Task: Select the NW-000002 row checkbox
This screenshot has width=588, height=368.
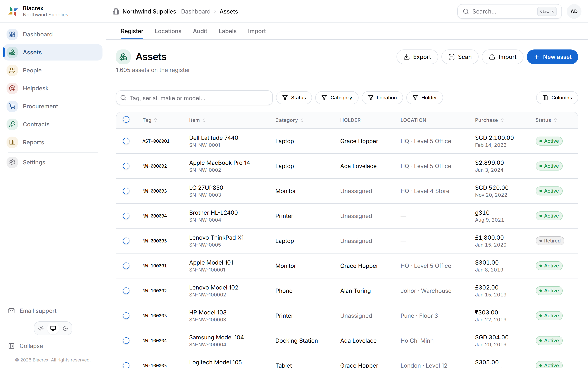Action: [x=126, y=166]
